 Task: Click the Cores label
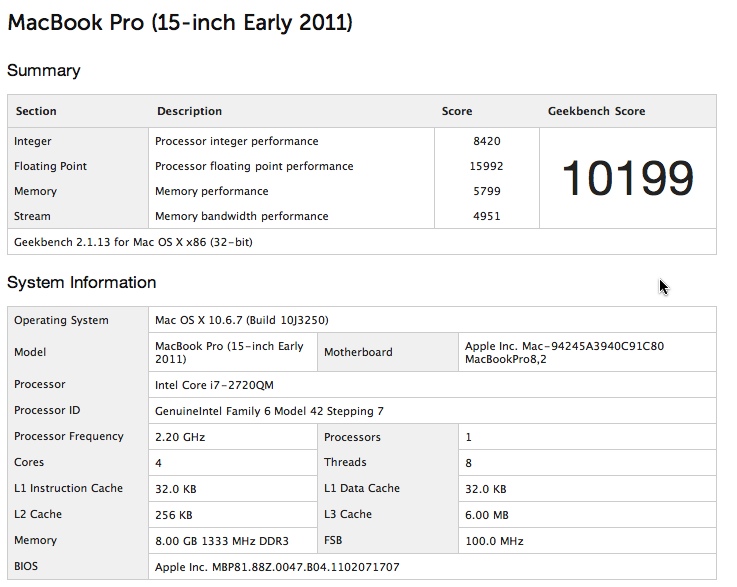[29, 462]
